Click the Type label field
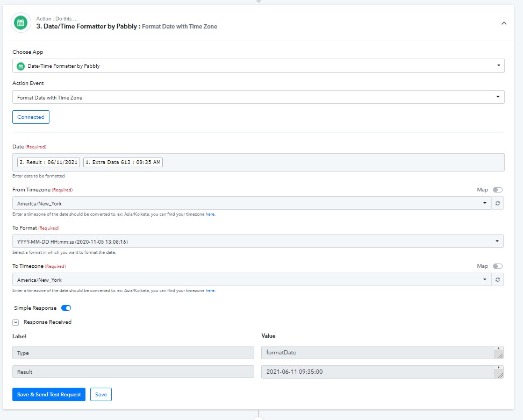 pos(133,353)
